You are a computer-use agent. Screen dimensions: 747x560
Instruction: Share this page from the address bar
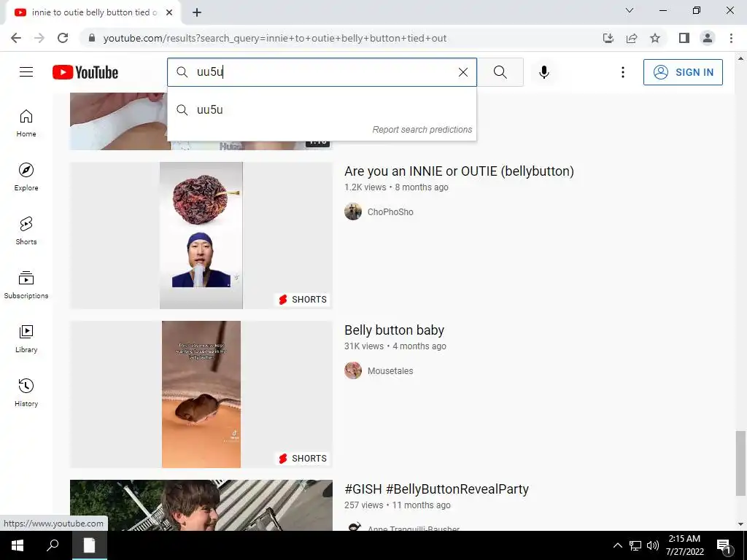pyautogui.click(x=632, y=38)
